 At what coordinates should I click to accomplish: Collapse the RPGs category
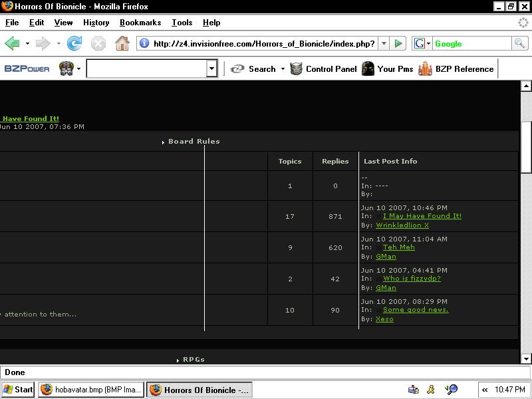point(178,360)
